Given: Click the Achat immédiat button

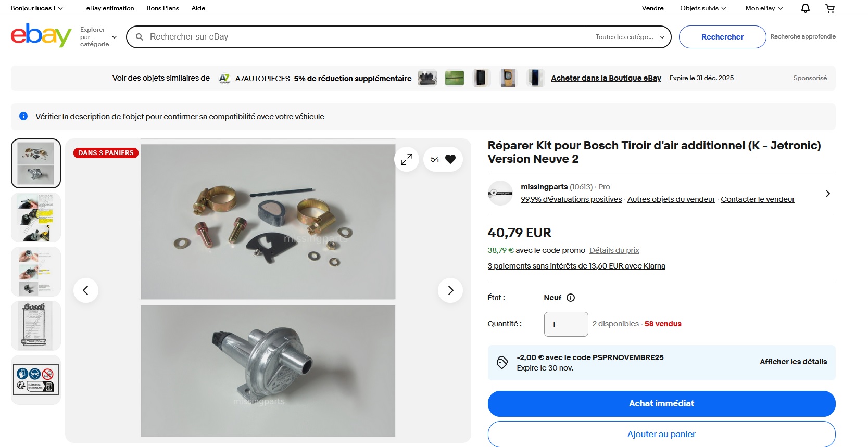Looking at the screenshot, I should (661, 403).
